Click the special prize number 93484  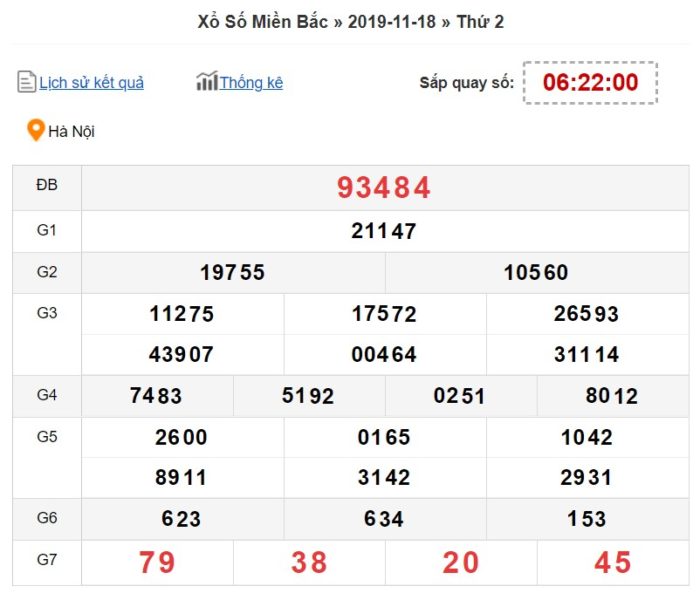point(384,188)
